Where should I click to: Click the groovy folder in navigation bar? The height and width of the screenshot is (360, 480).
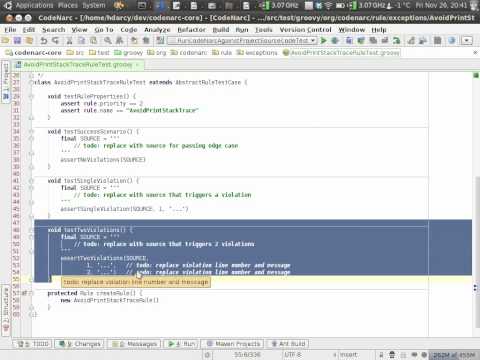[128, 53]
